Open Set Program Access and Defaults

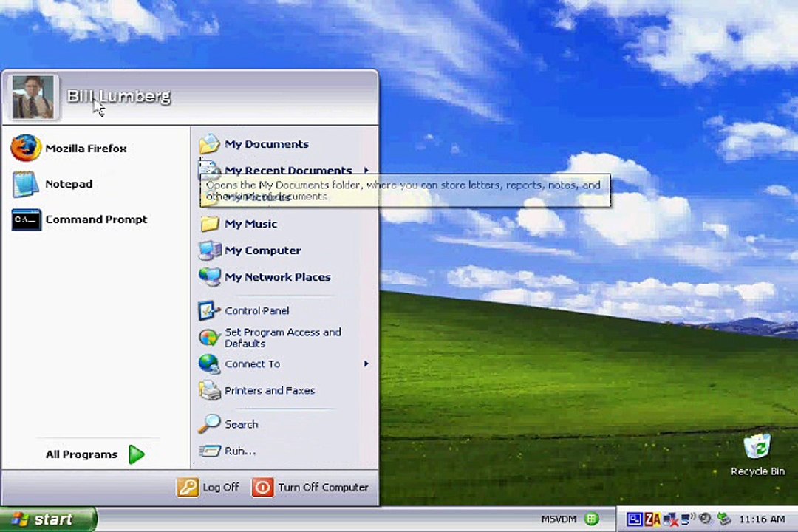[x=270, y=338]
